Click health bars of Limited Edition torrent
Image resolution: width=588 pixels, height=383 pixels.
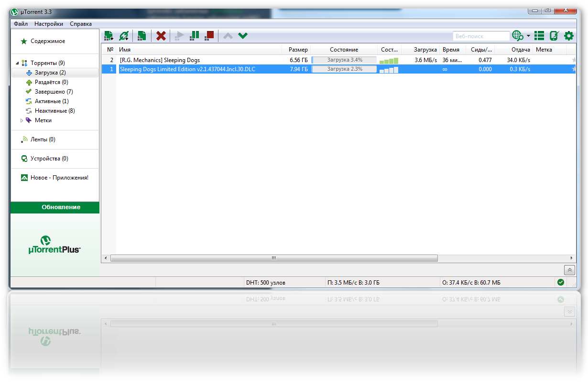(389, 70)
